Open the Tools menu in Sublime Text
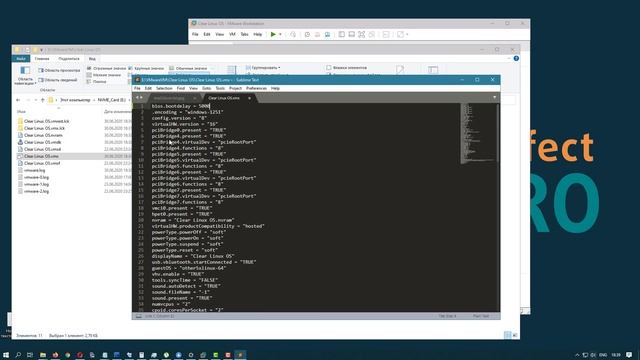This screenshot has width=640, height=360. tap(220, 88)
